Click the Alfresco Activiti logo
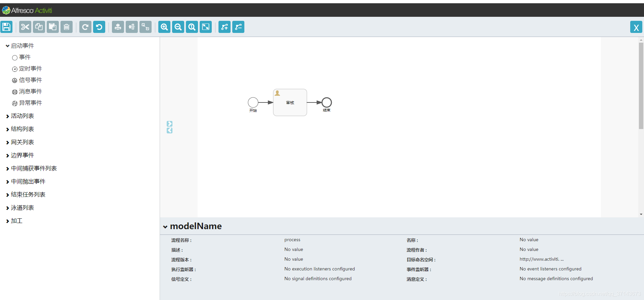The image size is (644, 300). (x=27, y=10)
